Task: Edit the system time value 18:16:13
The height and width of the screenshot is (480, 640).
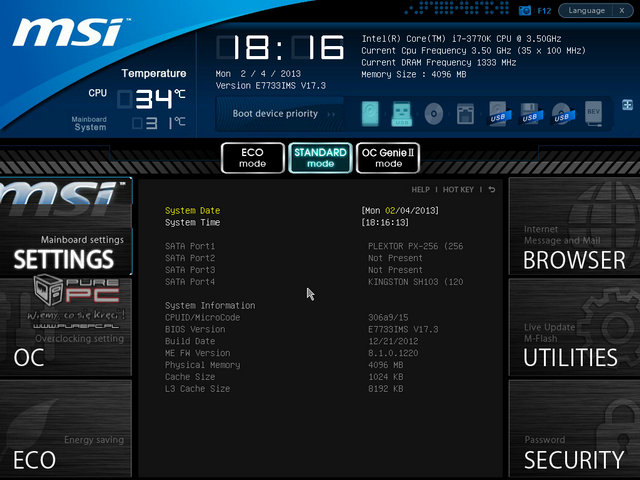Action: click(x=385, y=222)
